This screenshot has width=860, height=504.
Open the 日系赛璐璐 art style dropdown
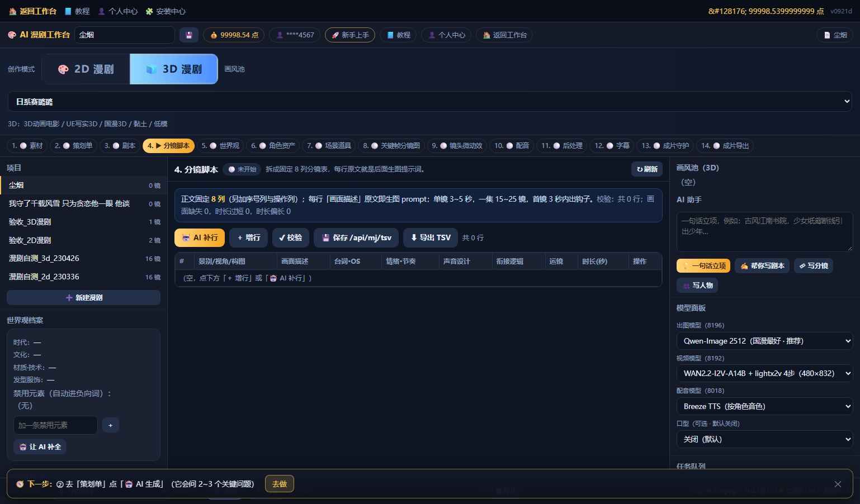point(430,102)
